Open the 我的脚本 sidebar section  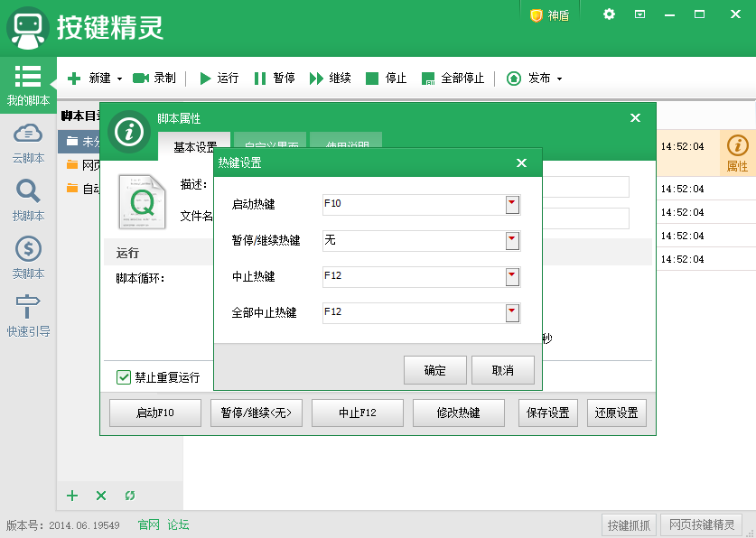click(28, 85)
